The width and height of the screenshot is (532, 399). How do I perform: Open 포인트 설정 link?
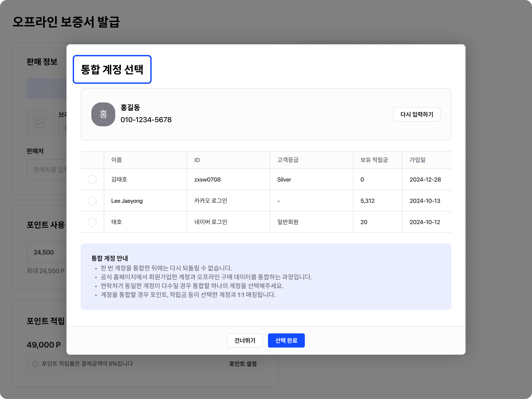pos(243,364)
